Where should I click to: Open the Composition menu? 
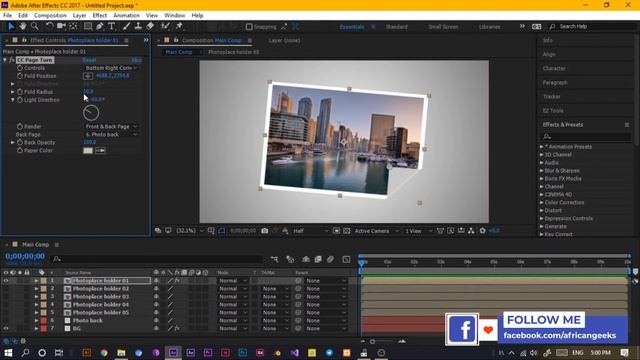(x=50, y=16)
